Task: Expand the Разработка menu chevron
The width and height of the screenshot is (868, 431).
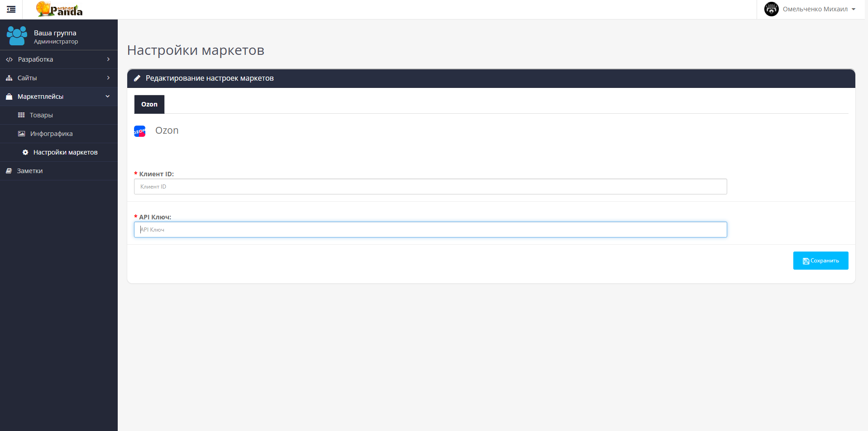Action: coord(108,59)
